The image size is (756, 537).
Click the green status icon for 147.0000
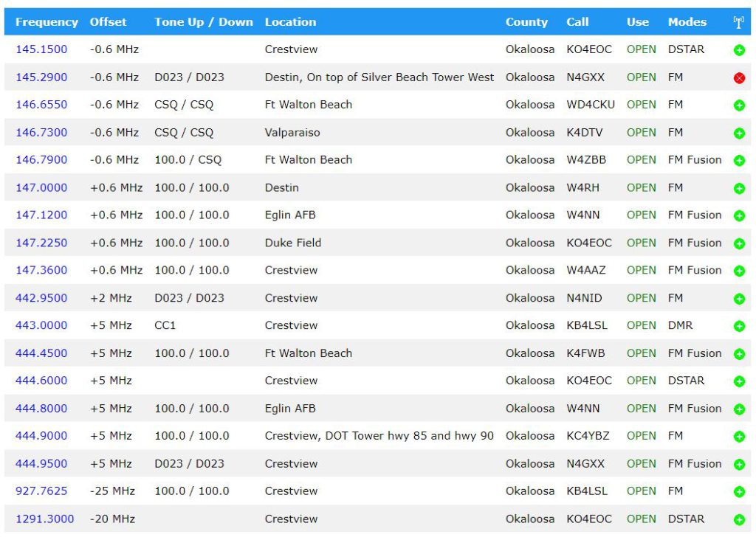point(739,189)
